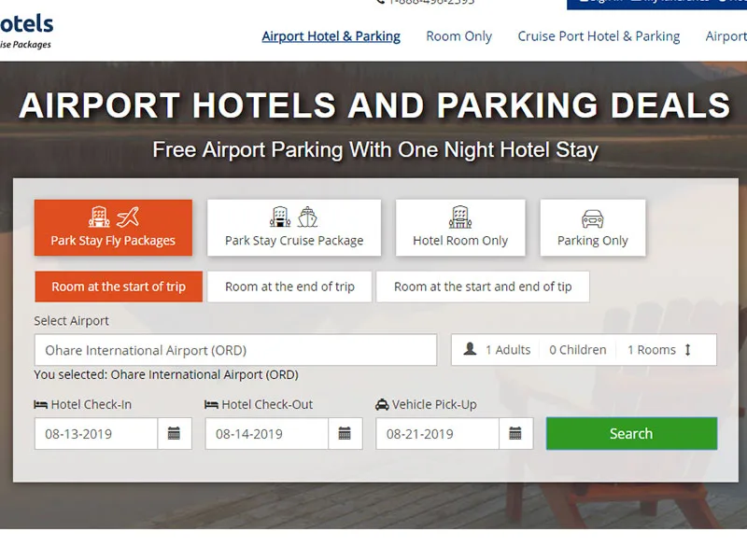
Task: Open the 1 Adults selector
Action: pos(507,349)
